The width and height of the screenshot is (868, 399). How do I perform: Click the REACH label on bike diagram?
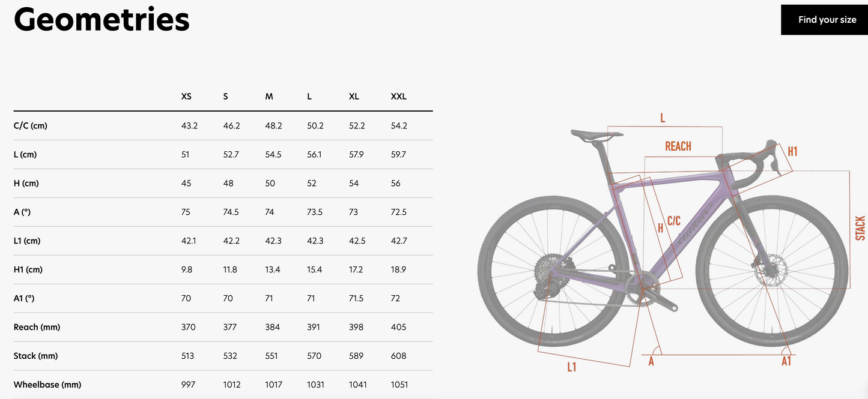click(678, 146)
